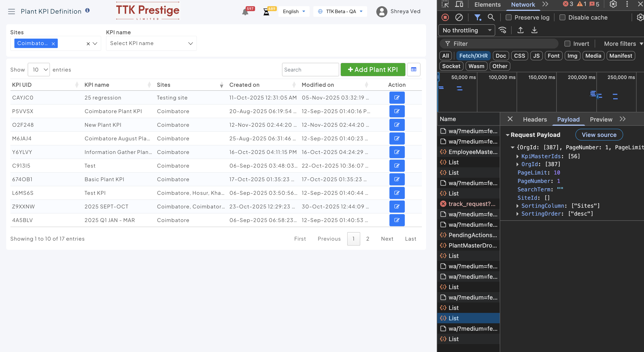Switch to the Headers tab

(535, 119)
